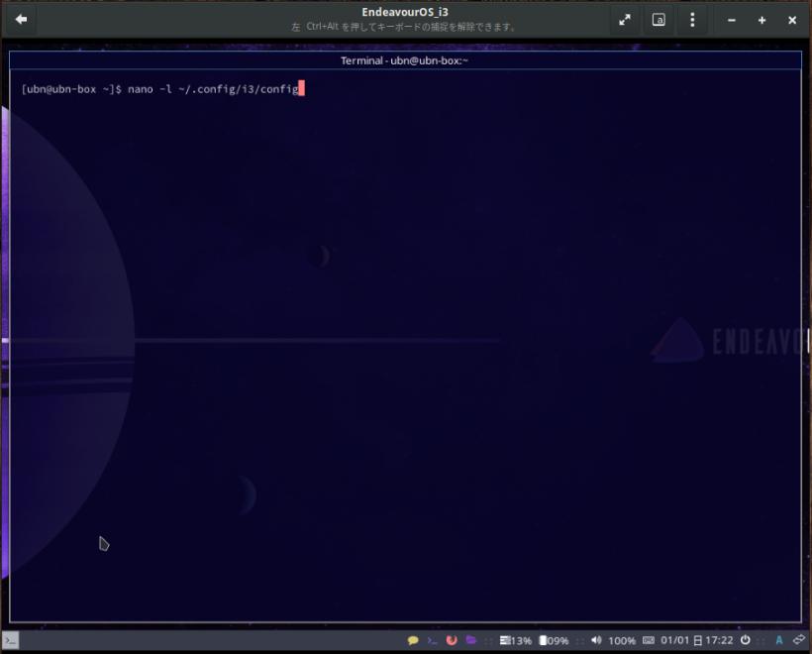812x654 pixels.
Task: Close the EndeavourOS_i3 viewer window
Action: [x=792, y=20]
